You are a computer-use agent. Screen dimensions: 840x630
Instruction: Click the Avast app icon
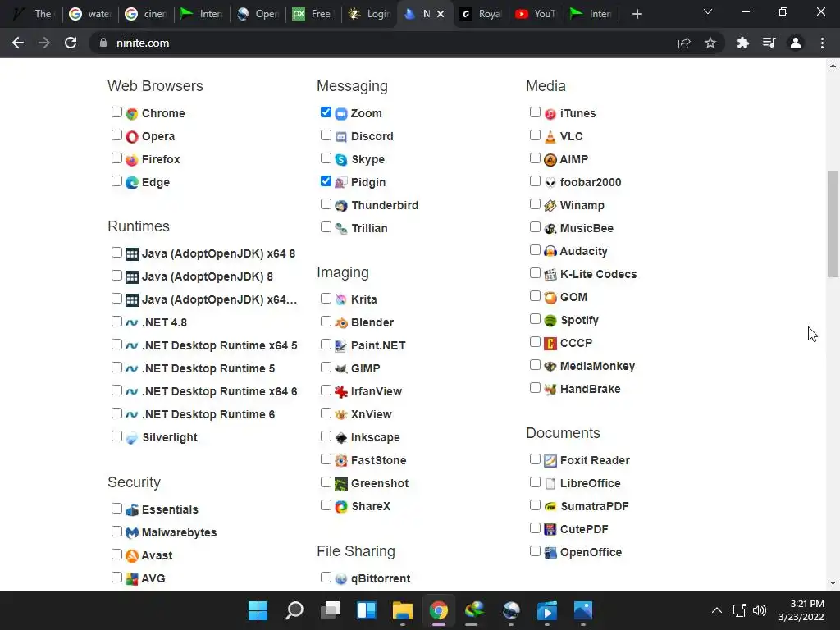(132, 555)
